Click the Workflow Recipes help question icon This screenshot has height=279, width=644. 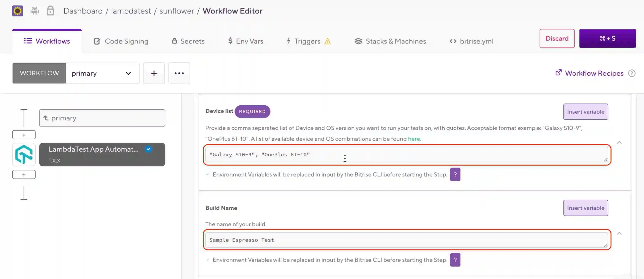632,73
